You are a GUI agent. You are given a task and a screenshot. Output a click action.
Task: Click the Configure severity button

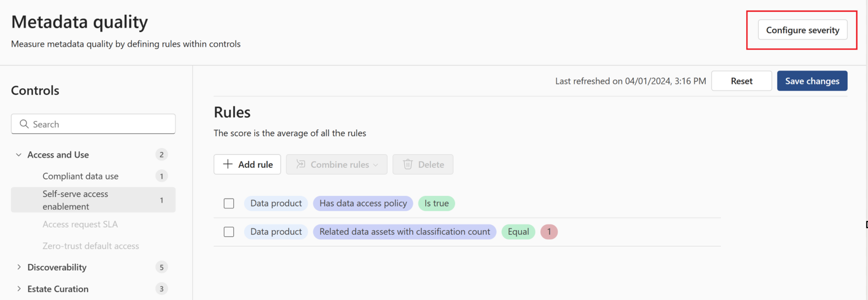point(802,30)
